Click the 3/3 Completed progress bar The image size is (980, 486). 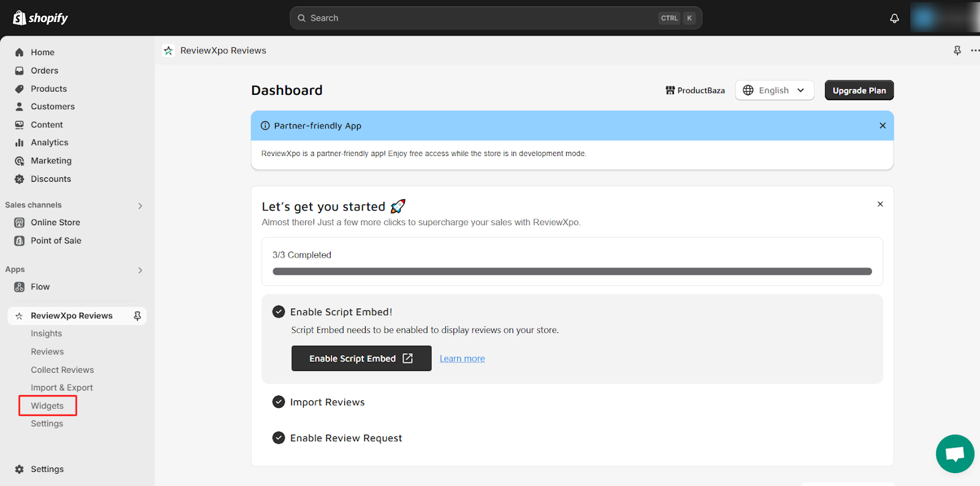pyautogui.click(x=572, y=272)
